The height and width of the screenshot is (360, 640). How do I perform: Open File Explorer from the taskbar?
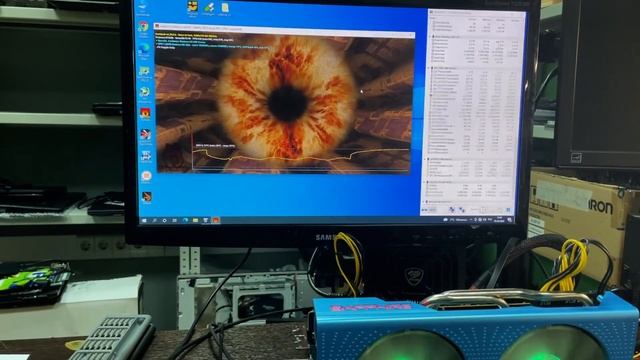195,220
